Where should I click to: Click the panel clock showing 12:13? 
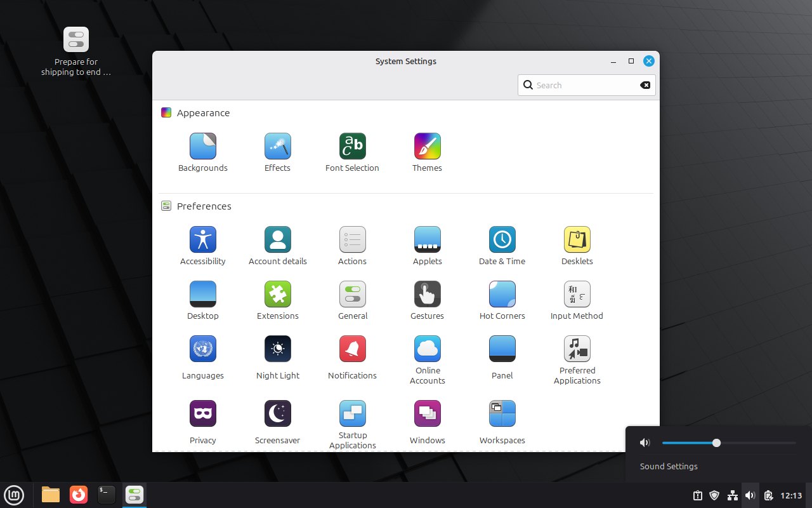791,495
